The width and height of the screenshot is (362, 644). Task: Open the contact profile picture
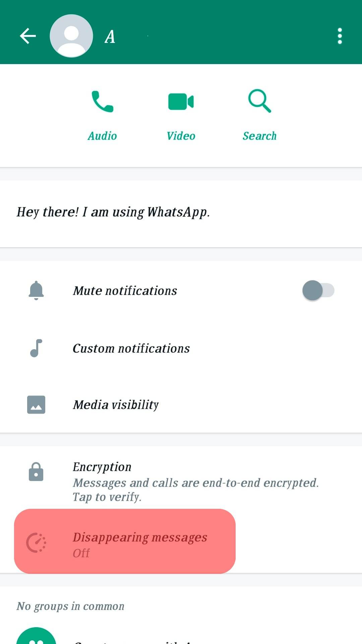71,36
